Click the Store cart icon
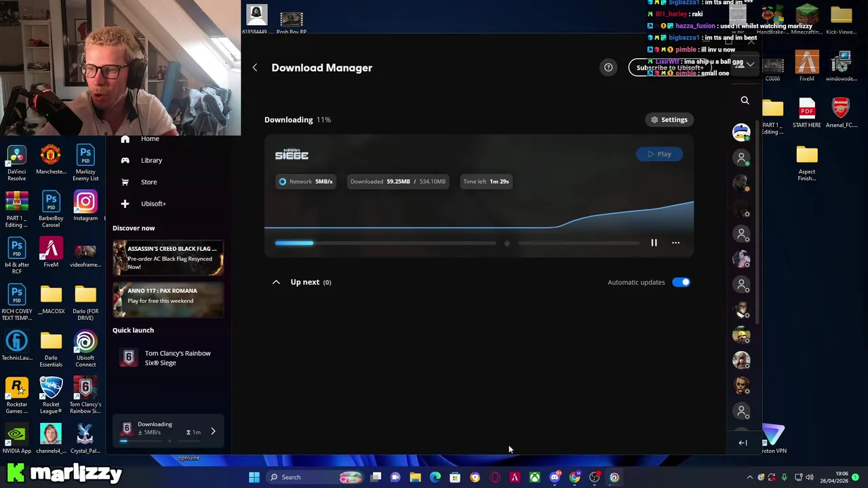 pos(125,182)
